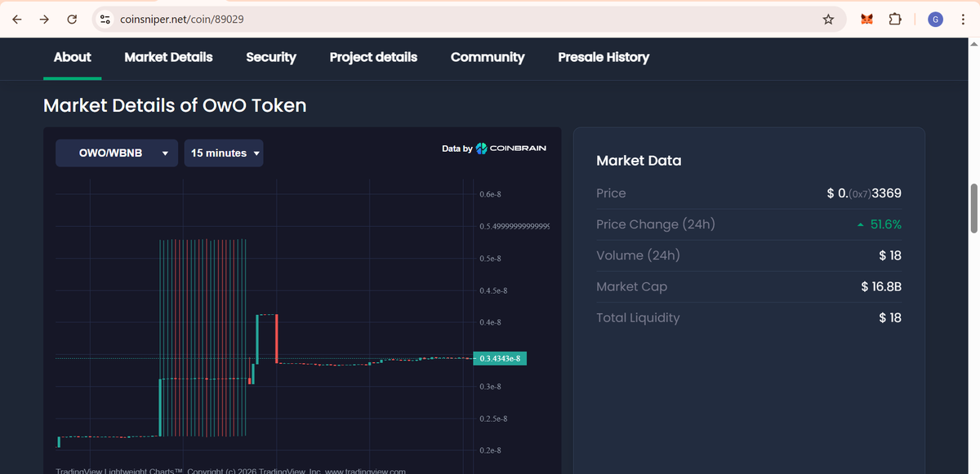Click the Price Change (24h) label
The height and width of the screenshot is (474, 980).
coord(656,224)
